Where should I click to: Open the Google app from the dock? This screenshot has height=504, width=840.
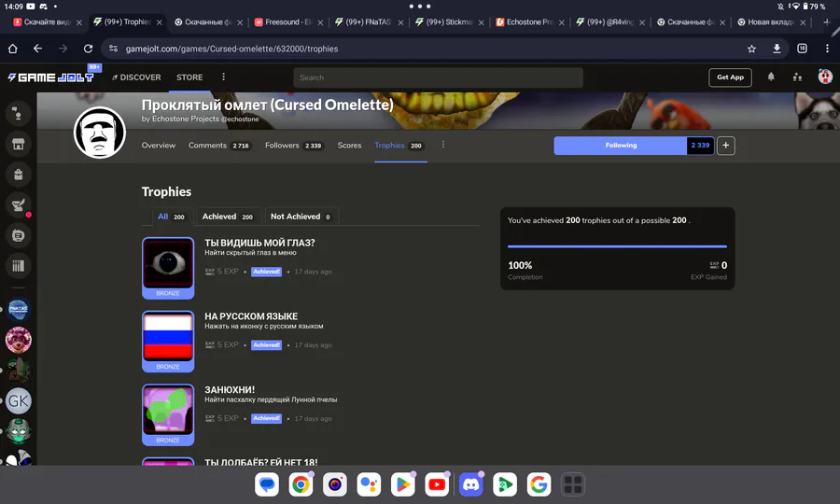[539, 484]
